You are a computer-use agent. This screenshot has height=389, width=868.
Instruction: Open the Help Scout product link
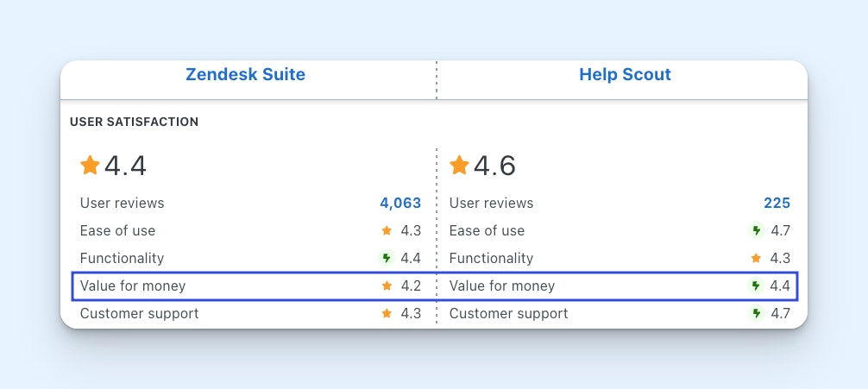[625, 74]
